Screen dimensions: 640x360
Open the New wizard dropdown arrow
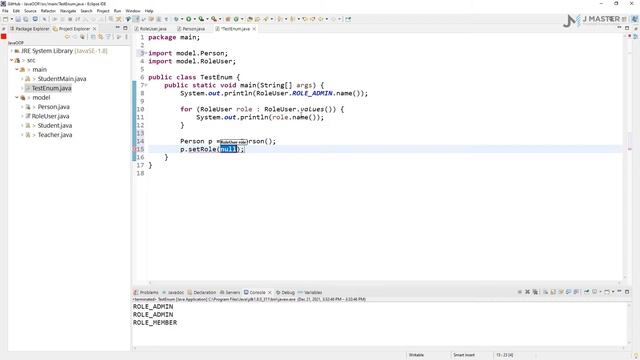[11, 19]
